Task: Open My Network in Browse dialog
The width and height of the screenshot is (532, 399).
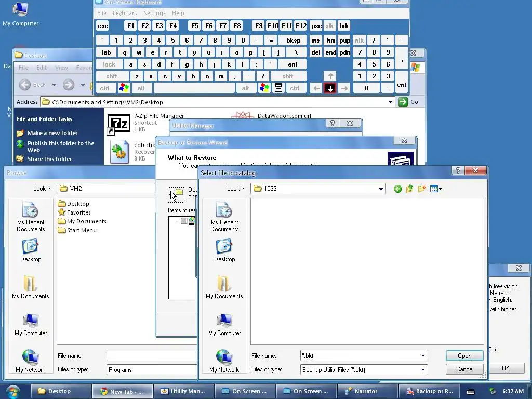Action: pos(31,361)
